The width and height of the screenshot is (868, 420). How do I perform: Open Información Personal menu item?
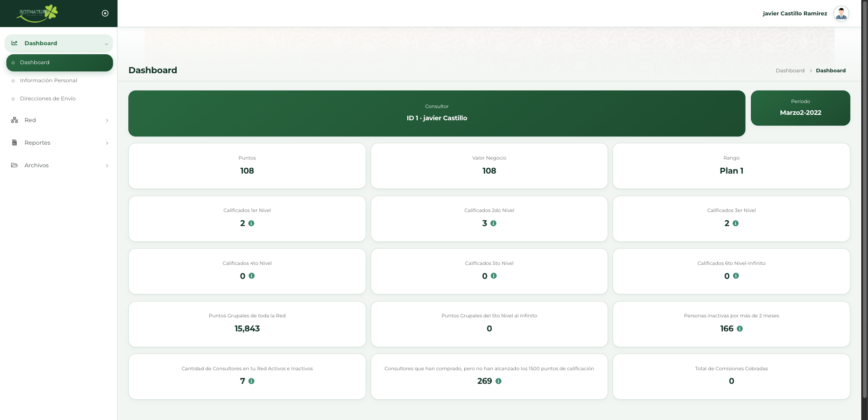(x=48, y=80)
